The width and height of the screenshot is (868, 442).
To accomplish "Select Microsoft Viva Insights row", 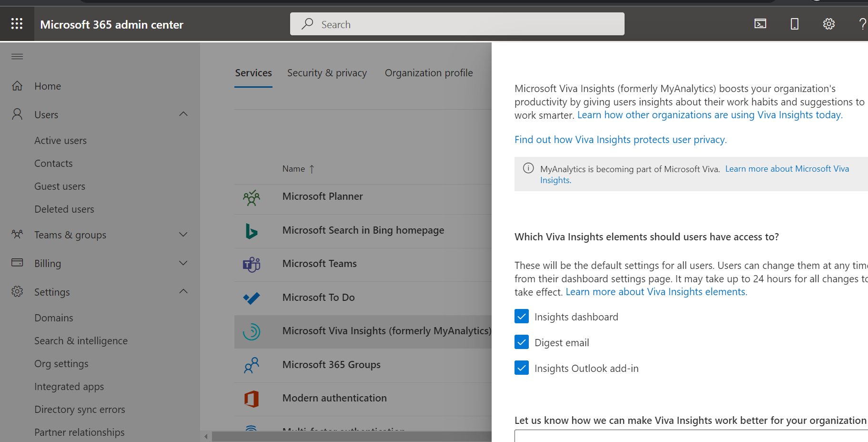I will 363,331.
